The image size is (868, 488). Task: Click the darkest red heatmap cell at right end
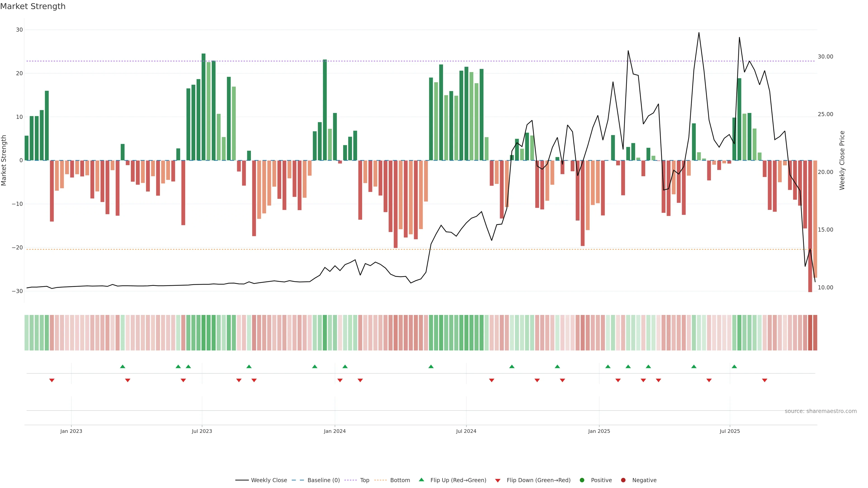coord(810,333)
